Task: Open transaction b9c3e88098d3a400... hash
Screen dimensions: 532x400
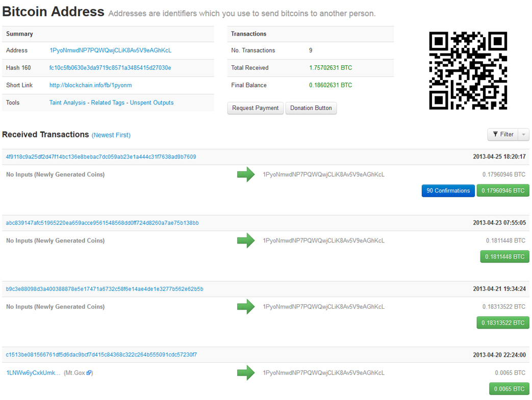Action: tap(105, 289)
